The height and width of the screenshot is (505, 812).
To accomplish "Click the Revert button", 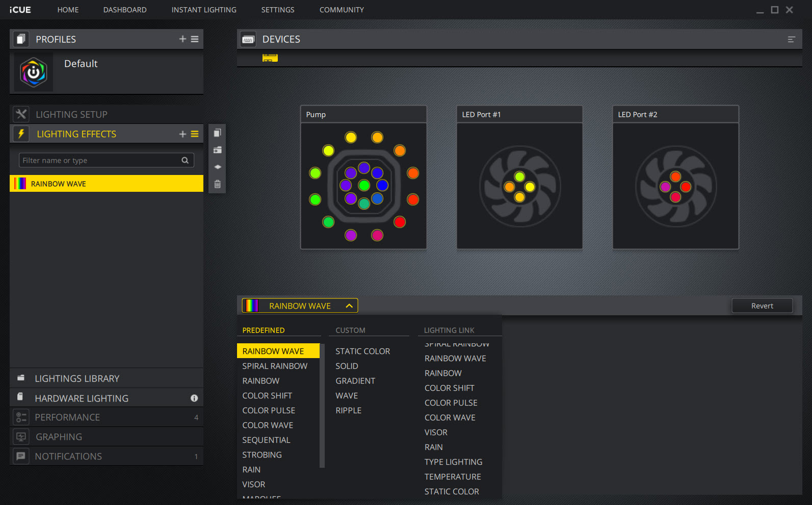I will 762,306.
